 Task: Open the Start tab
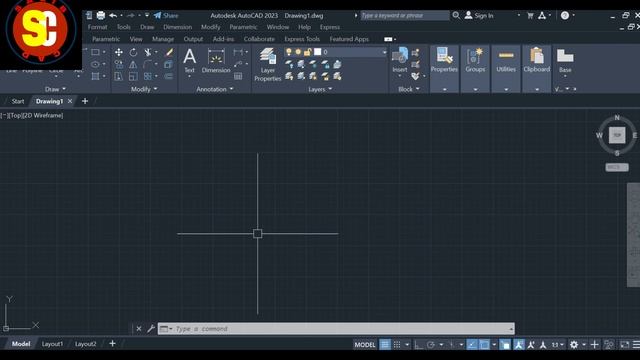coord(18,101)
